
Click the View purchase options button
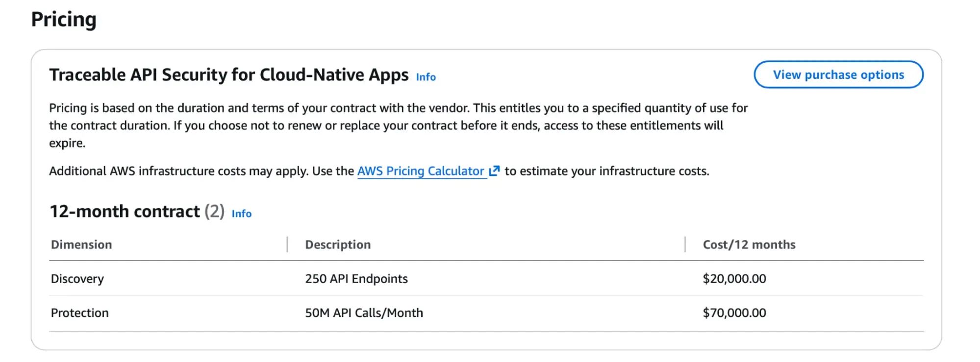[x=838, y=74]
